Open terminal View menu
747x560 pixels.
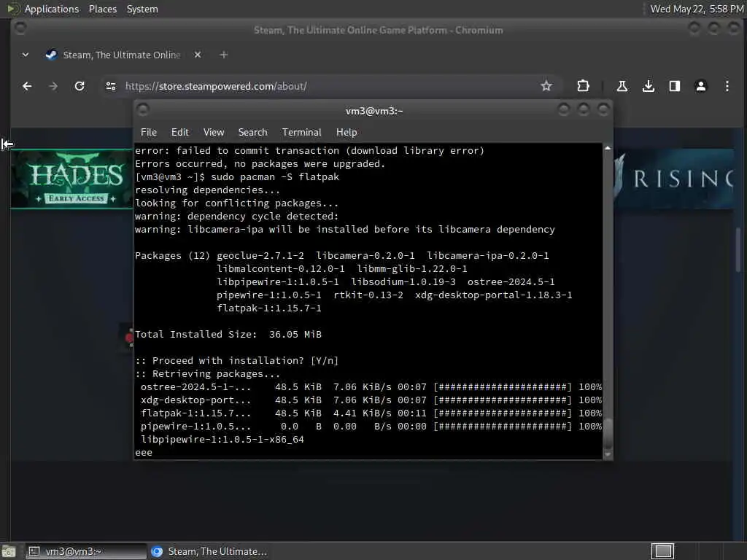click(214, 133)
